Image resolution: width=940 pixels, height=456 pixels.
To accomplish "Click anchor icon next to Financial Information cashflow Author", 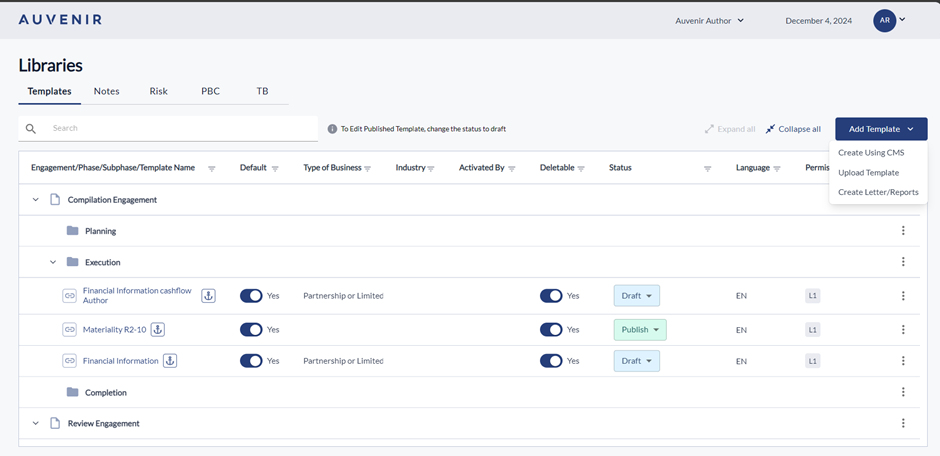I will [208, 295].
